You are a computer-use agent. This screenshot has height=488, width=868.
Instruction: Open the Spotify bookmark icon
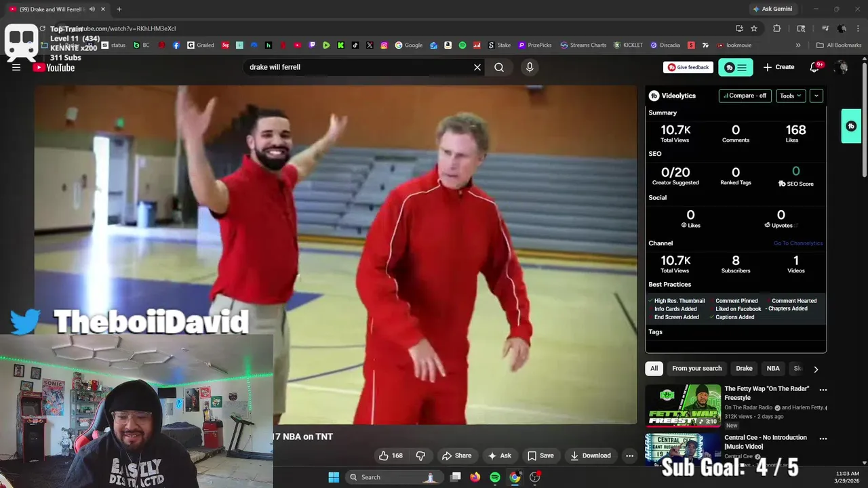tap(462, 45)
